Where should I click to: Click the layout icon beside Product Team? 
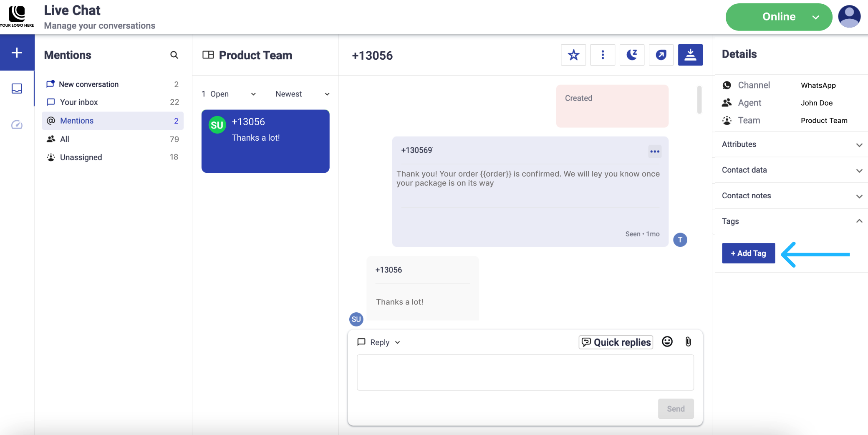coord(208,55)
